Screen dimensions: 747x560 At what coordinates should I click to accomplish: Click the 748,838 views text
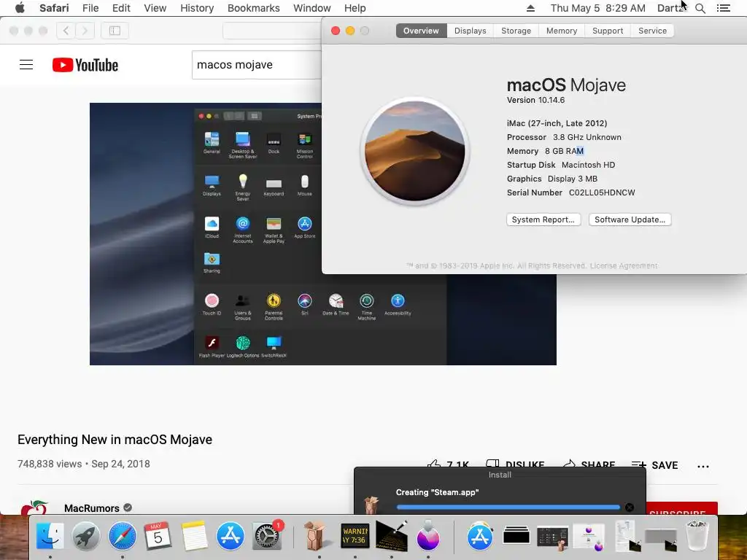[50, 464]
